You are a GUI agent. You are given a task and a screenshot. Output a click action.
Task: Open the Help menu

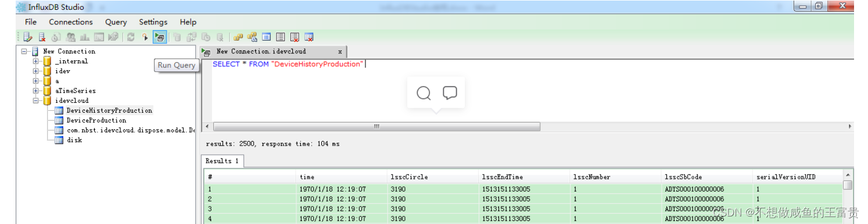[x=188, y=22]
